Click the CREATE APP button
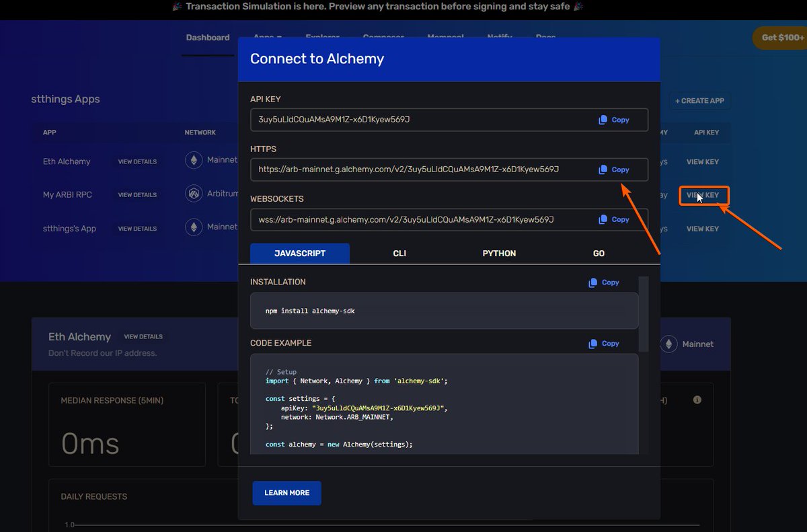The height and width of the screenshot is (532, 807). 700,101
